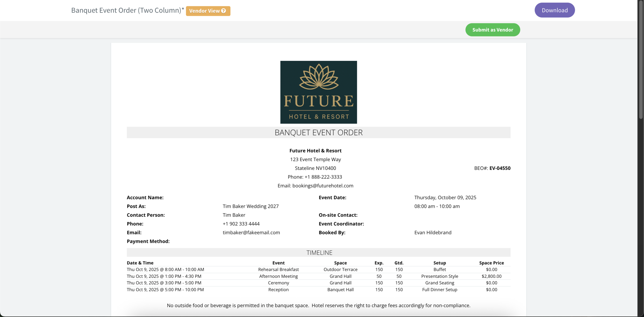The width and height of the screenshot is (644, 317).
Task: Click the Reception event in the timeline
Action: coord(278,290)
